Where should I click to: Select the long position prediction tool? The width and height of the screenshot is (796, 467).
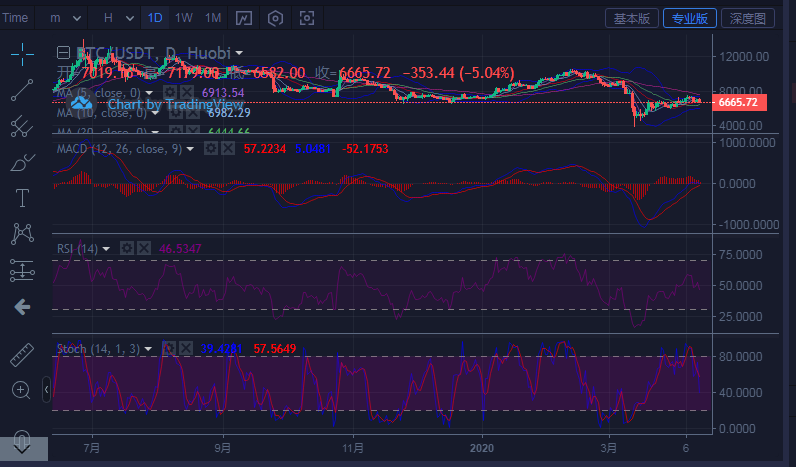(x=22, y=270)
